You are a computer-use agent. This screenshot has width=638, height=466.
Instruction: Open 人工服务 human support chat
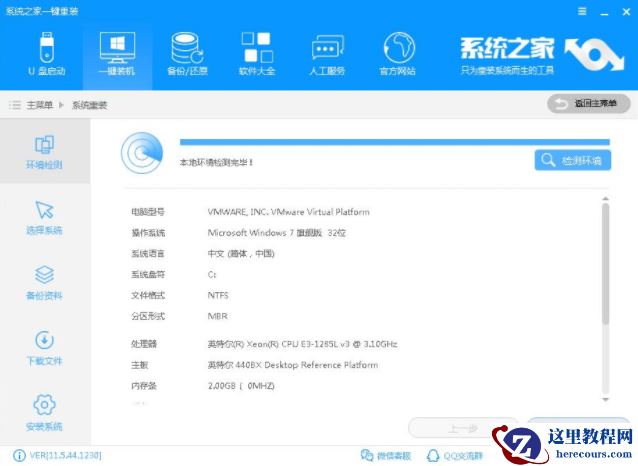click(x=327, y=54)
